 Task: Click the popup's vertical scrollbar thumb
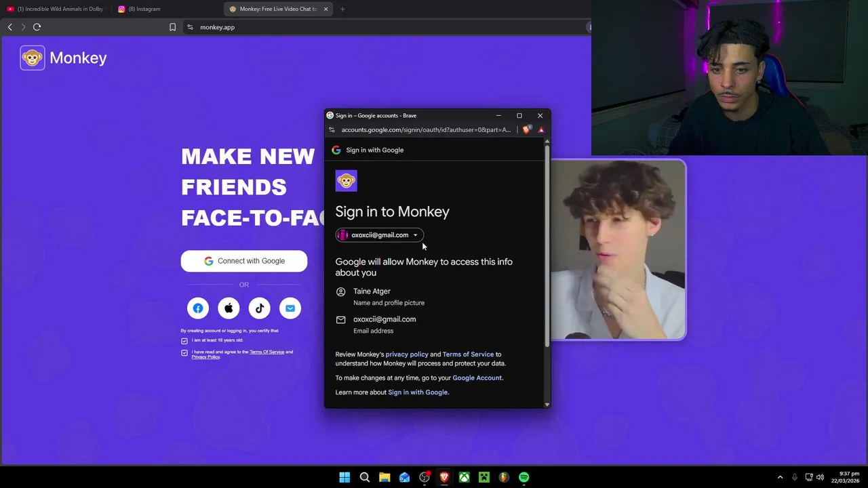[x=547, y=246]
